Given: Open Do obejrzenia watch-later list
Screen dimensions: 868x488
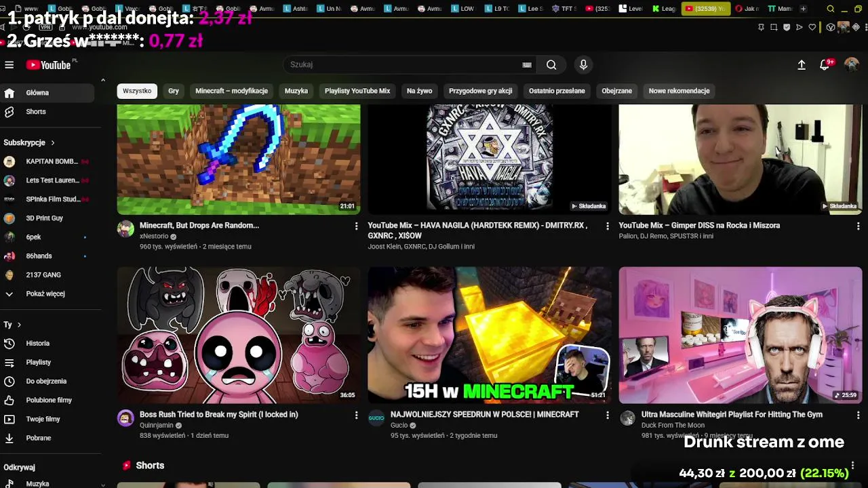Looking at the screenshot, I should (47, 382).
